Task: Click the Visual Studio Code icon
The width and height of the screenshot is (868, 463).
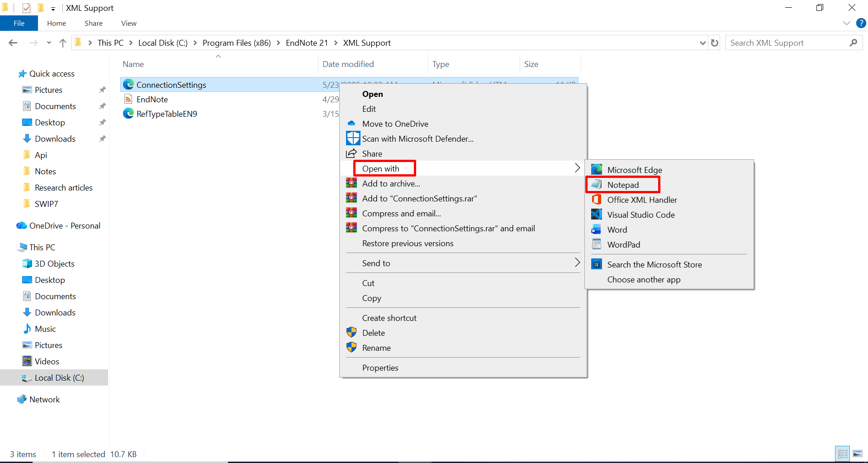Action: [x=597, y=214]
